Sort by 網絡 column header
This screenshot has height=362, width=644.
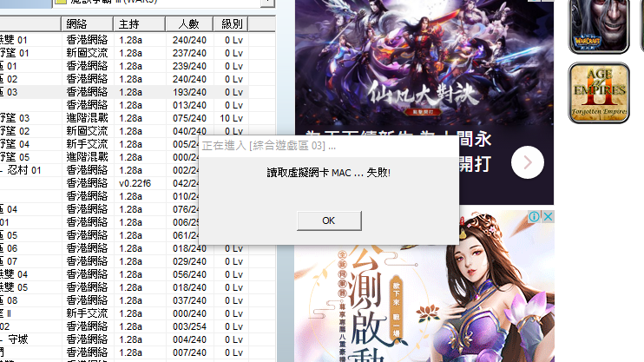[x=87, y=24]
